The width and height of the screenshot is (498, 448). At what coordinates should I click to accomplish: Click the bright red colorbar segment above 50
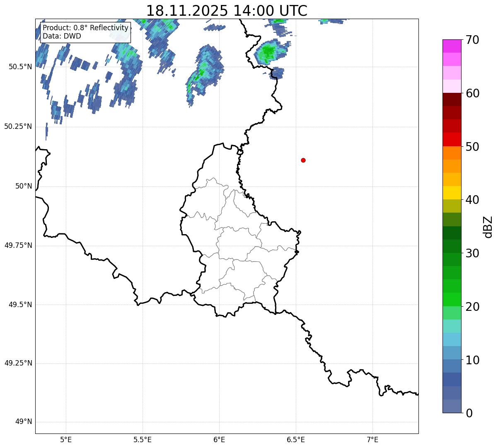(451, 139)
